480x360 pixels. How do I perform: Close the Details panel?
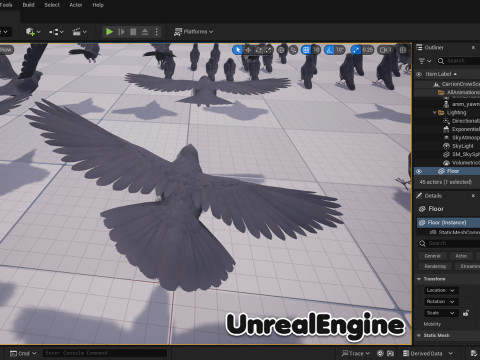point(473,196)
